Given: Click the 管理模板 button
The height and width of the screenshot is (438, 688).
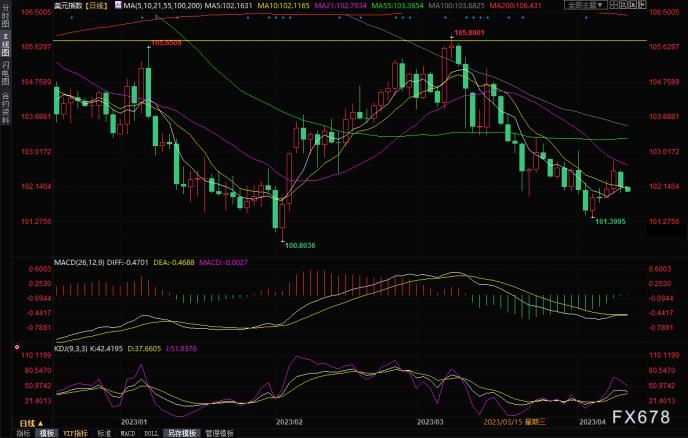Looking at the screenshot, I should point(218,433).
